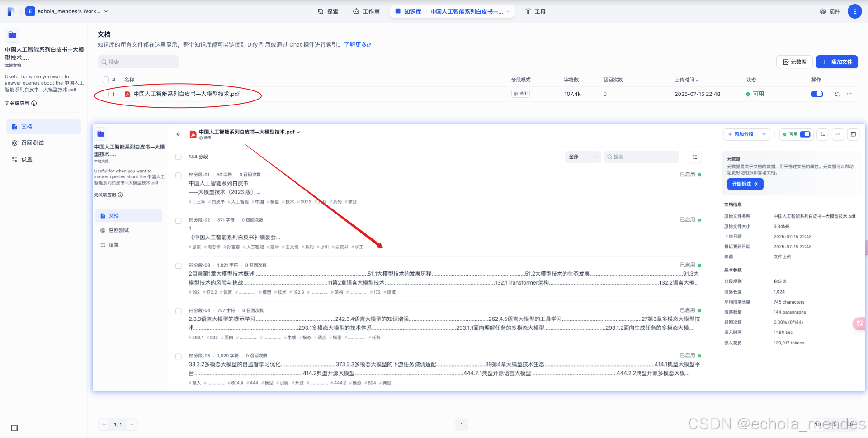868x438 pixels.
Task: Click the 分段-04 segment text
Action: tap(444, 324)
